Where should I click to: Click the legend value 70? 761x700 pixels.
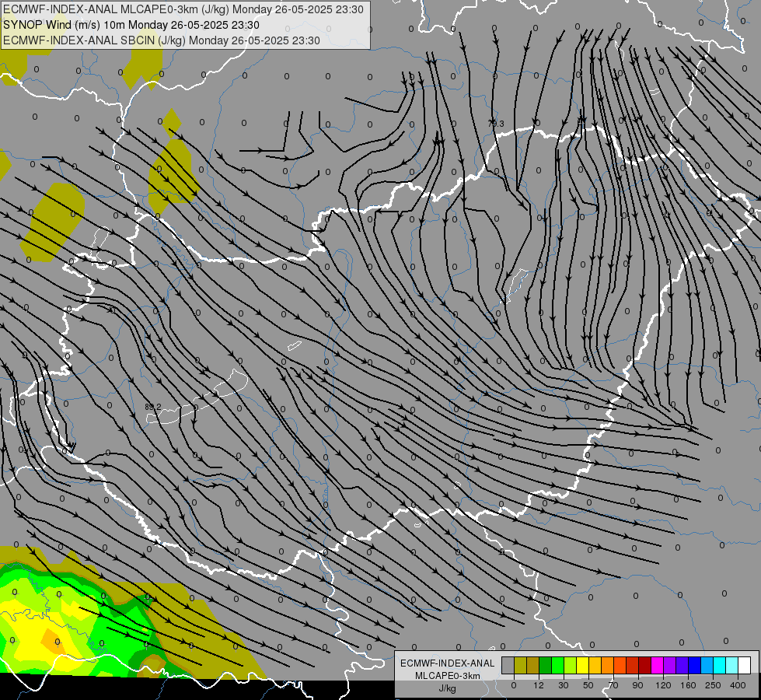[613, 685]
